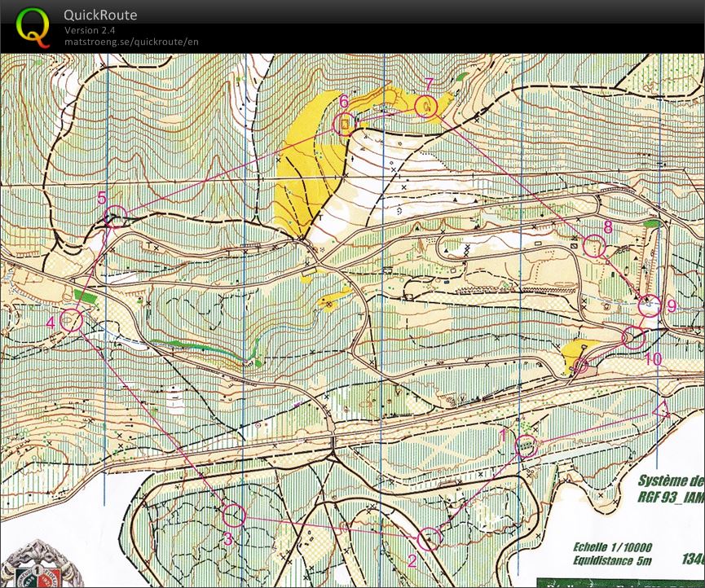The image size is (705, 588).
Task: Select the finish double circle
Action: click(x=580, y=366)
